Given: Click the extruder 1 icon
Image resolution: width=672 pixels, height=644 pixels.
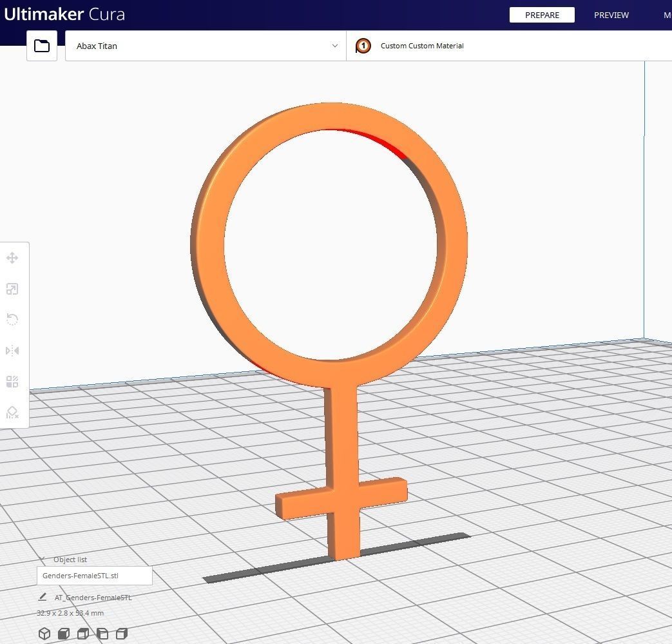Looking at the screenshot, I should pyautogui.click(x=363, y=46).
